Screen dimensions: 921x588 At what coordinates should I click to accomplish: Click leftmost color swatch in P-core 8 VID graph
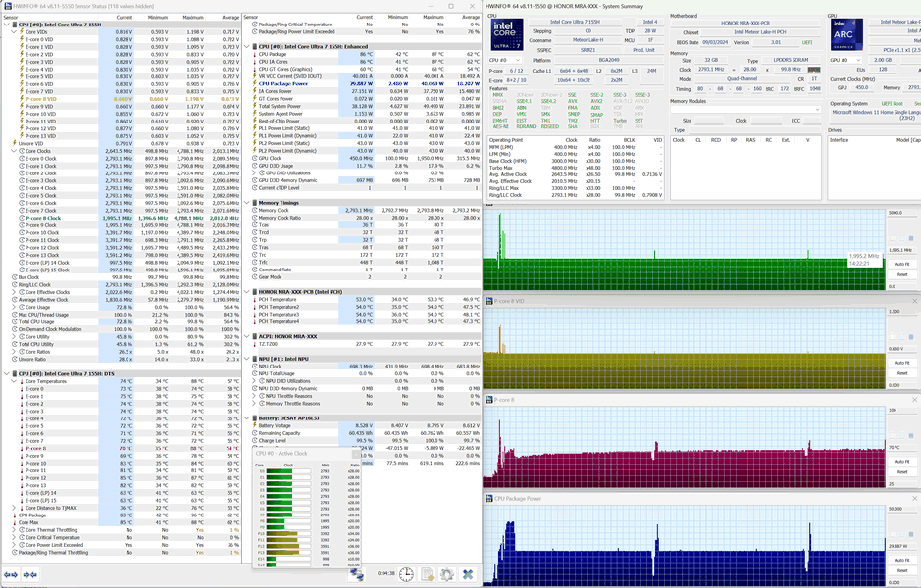(893, 337)
